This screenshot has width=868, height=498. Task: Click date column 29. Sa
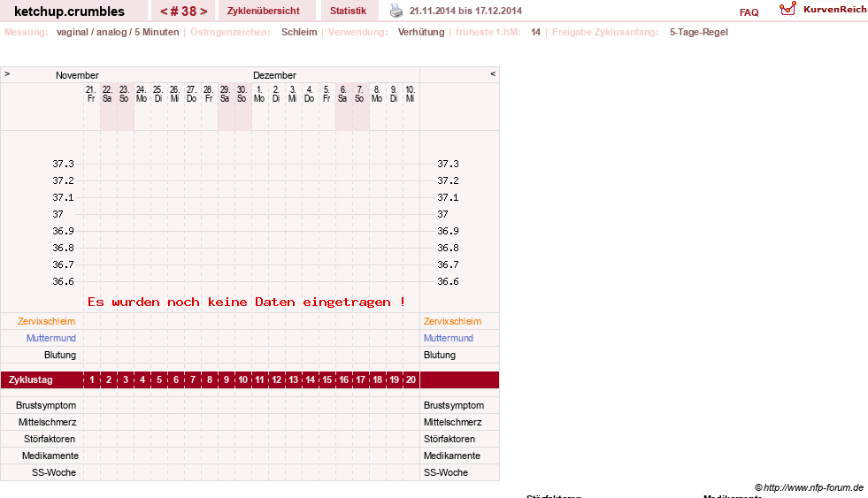click(226, 94)
